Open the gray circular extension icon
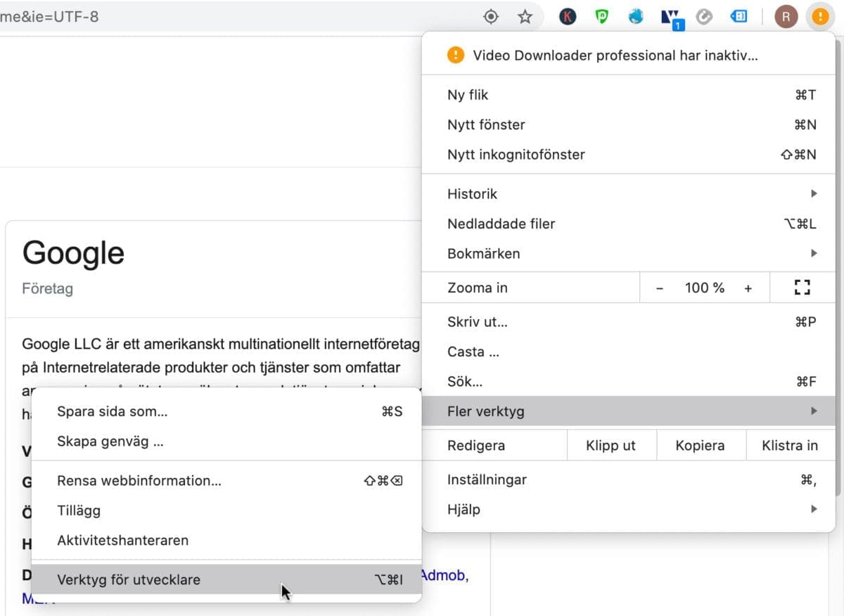The width and height of the screenshot is (844, 616). tap(704, 17)
